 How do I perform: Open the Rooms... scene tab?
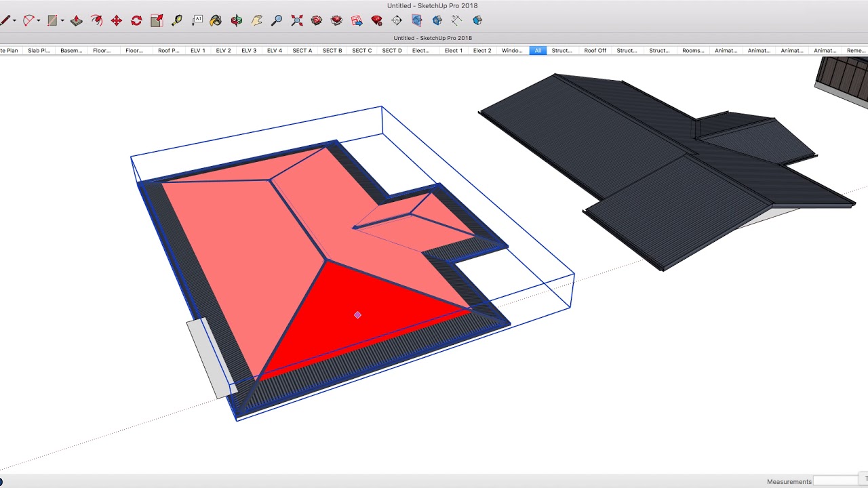click(692, 50)
